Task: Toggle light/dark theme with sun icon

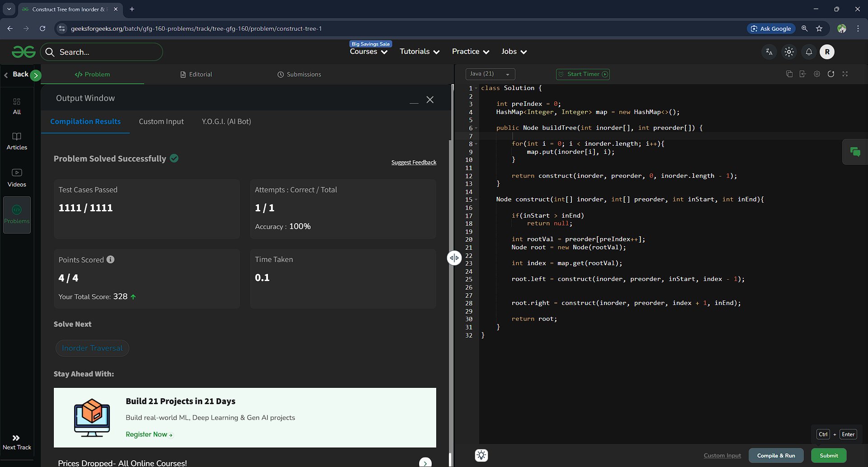Action: coord(789,52)
